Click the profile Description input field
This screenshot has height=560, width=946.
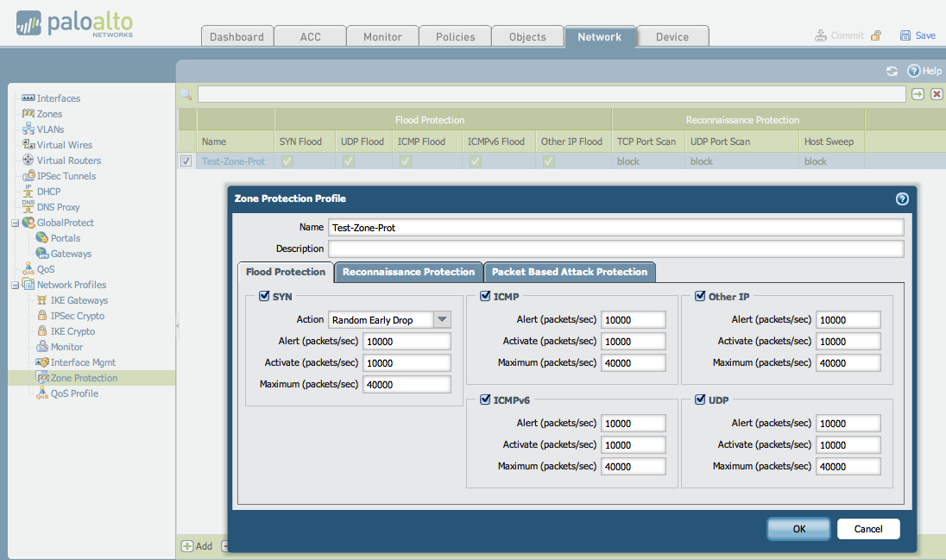tap(615, 249)
